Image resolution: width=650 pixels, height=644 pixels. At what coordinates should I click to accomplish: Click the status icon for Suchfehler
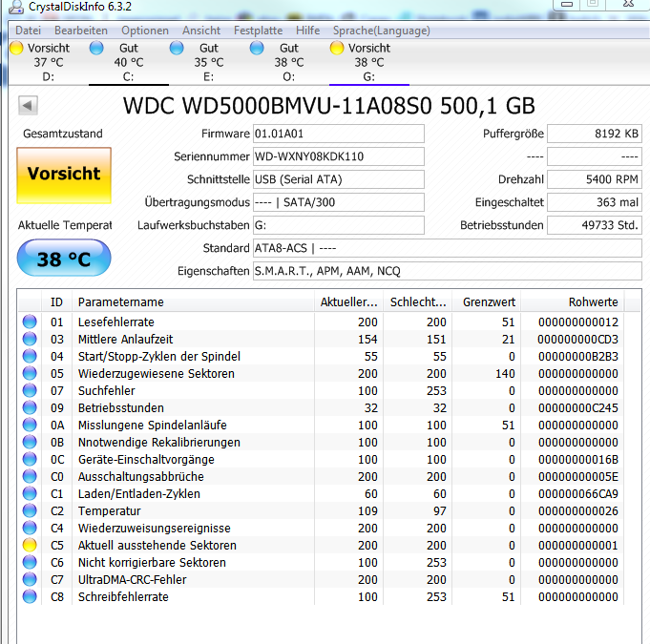coord(30,390)
